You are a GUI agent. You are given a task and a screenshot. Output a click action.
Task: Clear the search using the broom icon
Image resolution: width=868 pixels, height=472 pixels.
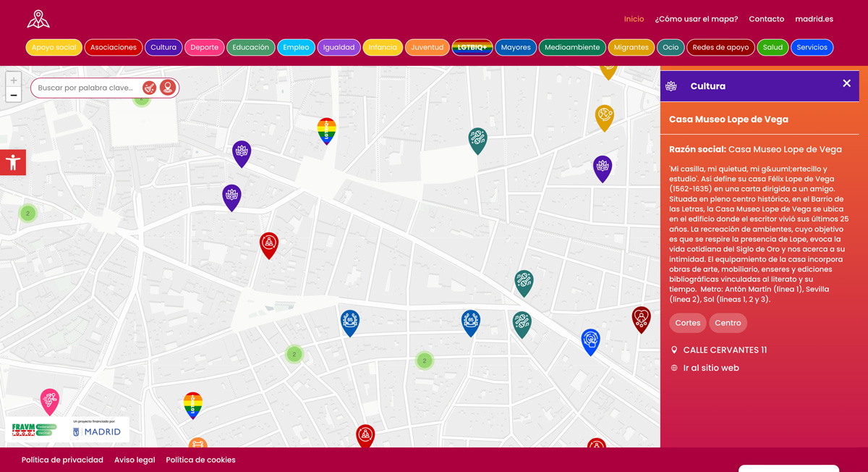tap(150, 87)
